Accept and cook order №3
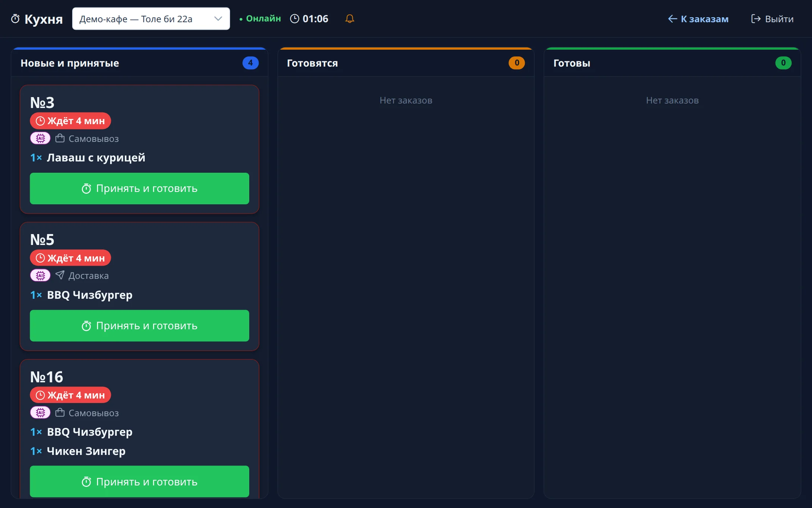The height and width of the screenshot is (508, 812). point(139,189)
